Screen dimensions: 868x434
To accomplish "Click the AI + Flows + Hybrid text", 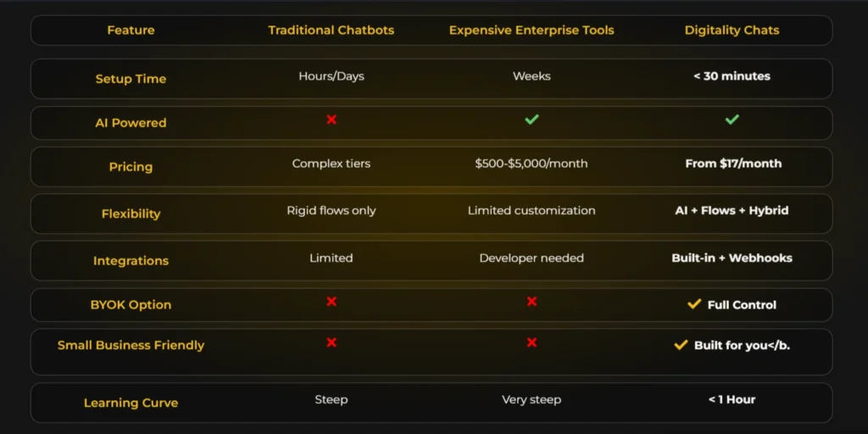I will click(x=732, y=210).
